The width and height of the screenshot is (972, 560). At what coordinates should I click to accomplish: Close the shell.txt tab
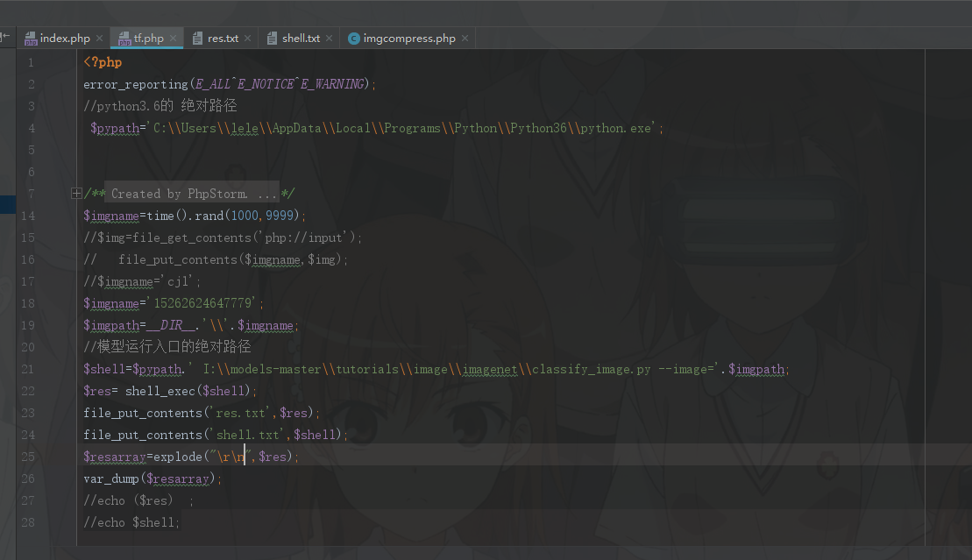pos(329,39)
